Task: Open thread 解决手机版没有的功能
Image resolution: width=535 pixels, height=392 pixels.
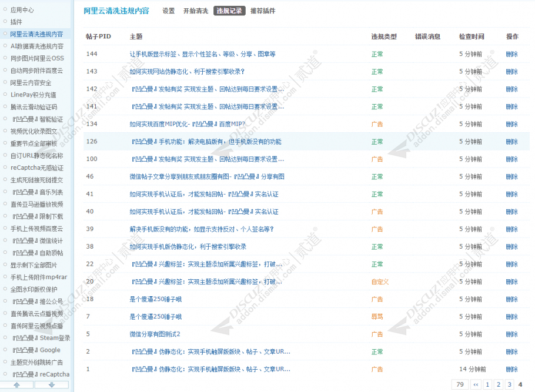Action: pyautogui.click(x=202, y=229)
